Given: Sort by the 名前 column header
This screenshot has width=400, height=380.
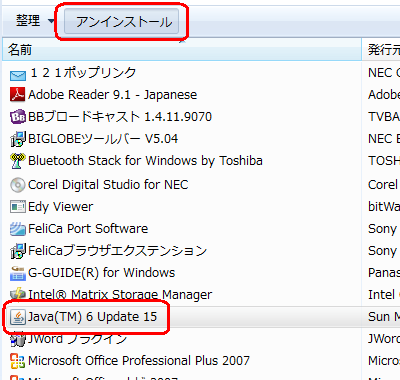Looking at the screenshot, I should tap(182, 50).
